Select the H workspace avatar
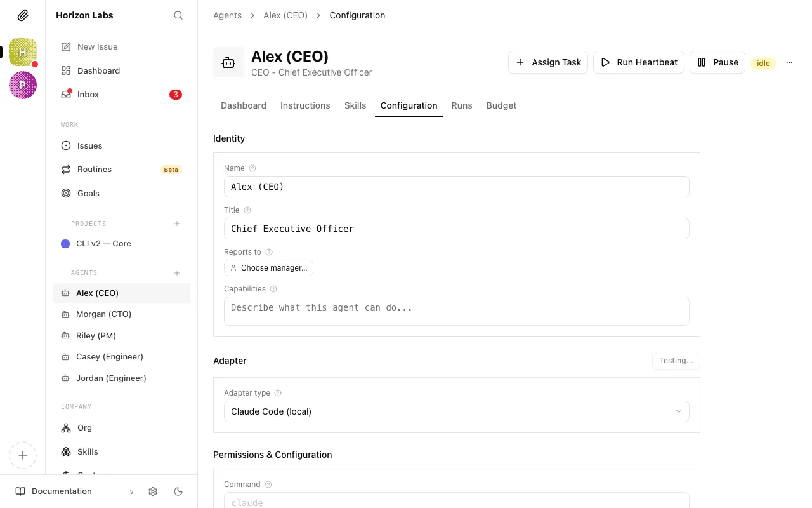812x508 pixels. click(x=23, y=52)
